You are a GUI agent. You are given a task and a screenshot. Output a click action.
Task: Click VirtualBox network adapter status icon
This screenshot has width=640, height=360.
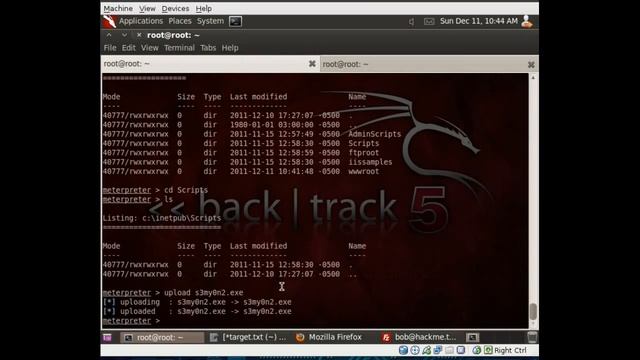click(x=438, y=350)
